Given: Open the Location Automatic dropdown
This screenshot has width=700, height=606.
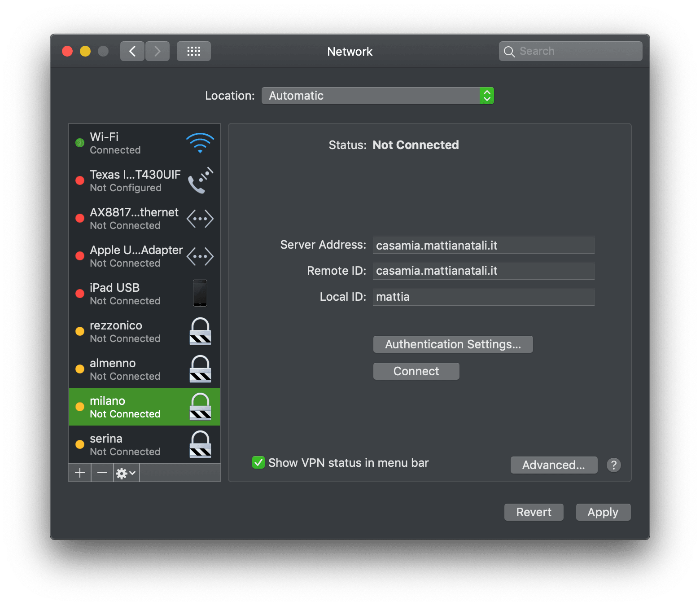Looking at the screenshot, I should pyautogui.click(x=378, y=96).
